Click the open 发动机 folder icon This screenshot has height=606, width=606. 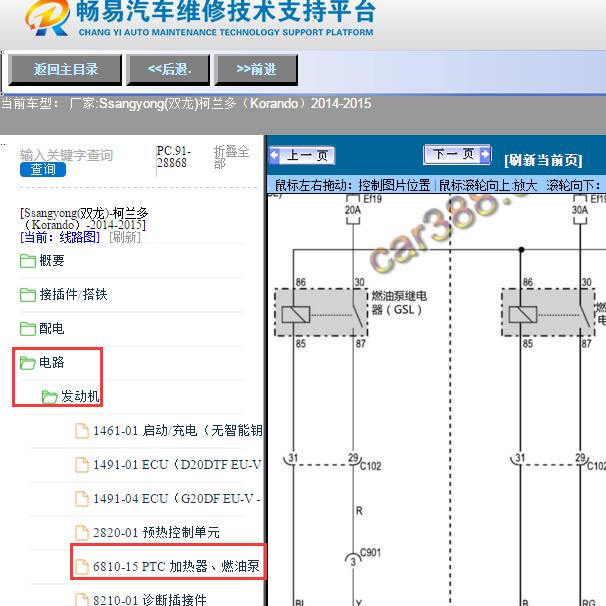(49, 397)
